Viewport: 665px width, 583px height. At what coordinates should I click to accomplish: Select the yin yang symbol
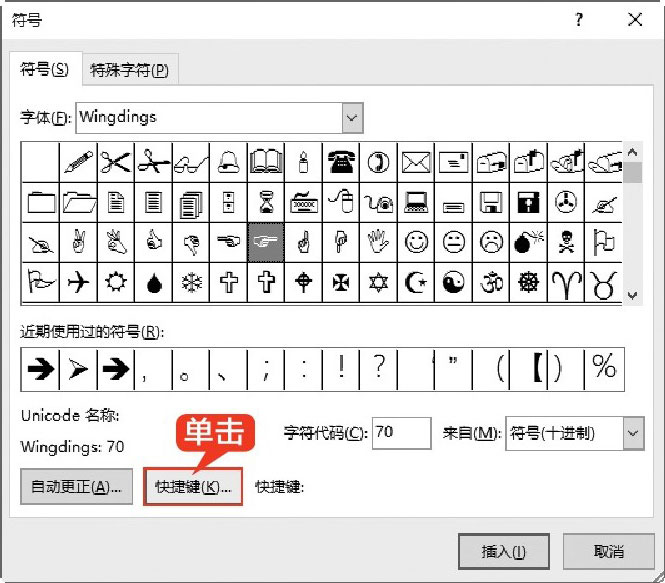coord(454,282)
